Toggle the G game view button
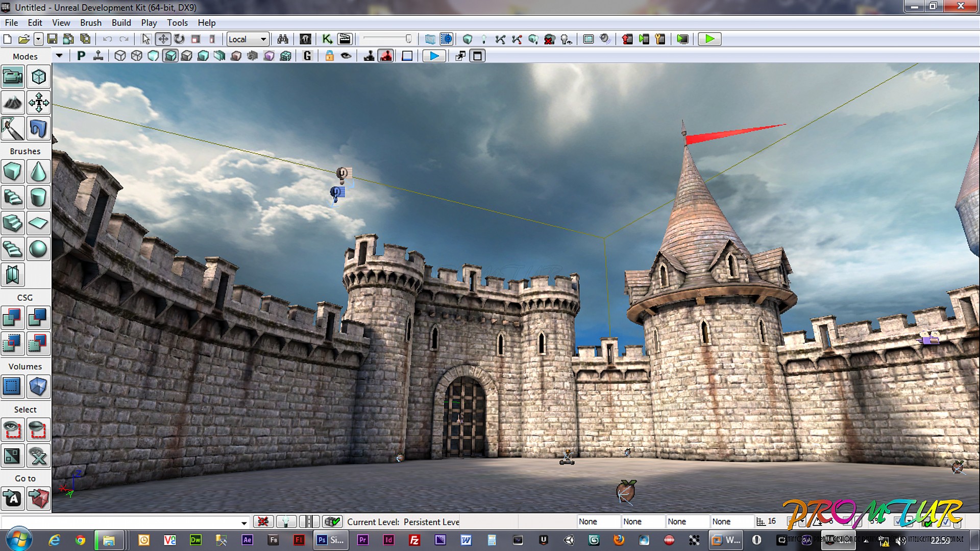The height and width of the screenshot is (551, 980). [x=307, y=56]
